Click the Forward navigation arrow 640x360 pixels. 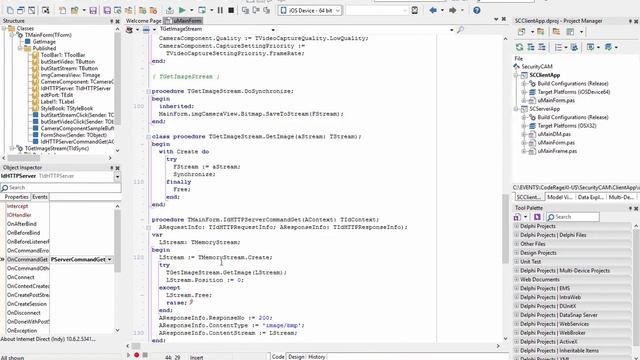453,10
